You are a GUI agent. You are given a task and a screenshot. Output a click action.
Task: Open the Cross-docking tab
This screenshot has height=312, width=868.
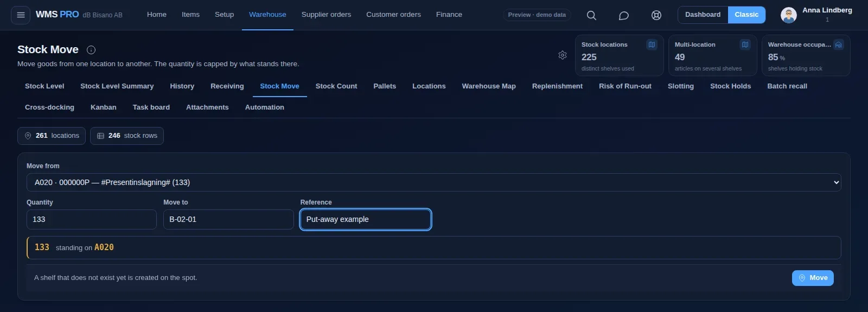[49, 107]
